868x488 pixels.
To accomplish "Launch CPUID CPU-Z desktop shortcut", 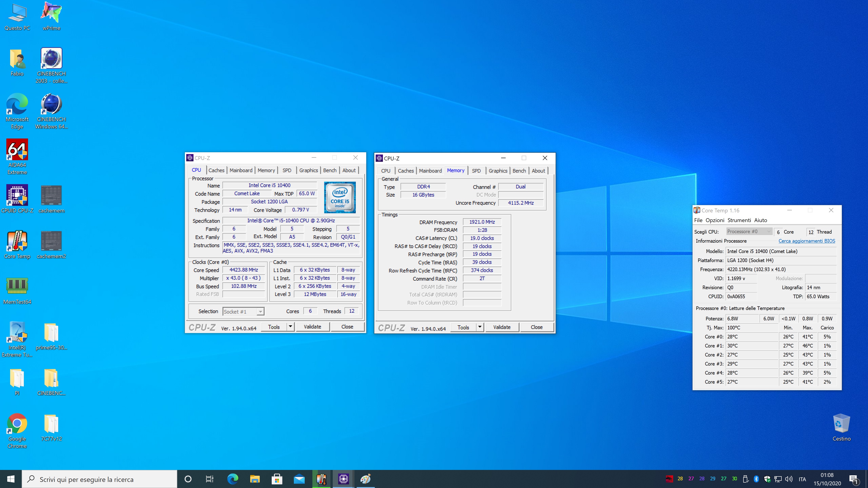I will [17, 199].
